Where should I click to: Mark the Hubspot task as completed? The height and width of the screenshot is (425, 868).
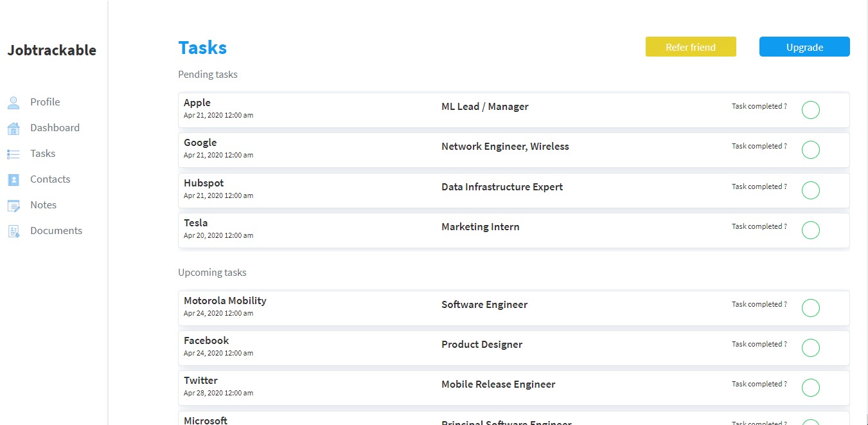[x=811, y=190]
